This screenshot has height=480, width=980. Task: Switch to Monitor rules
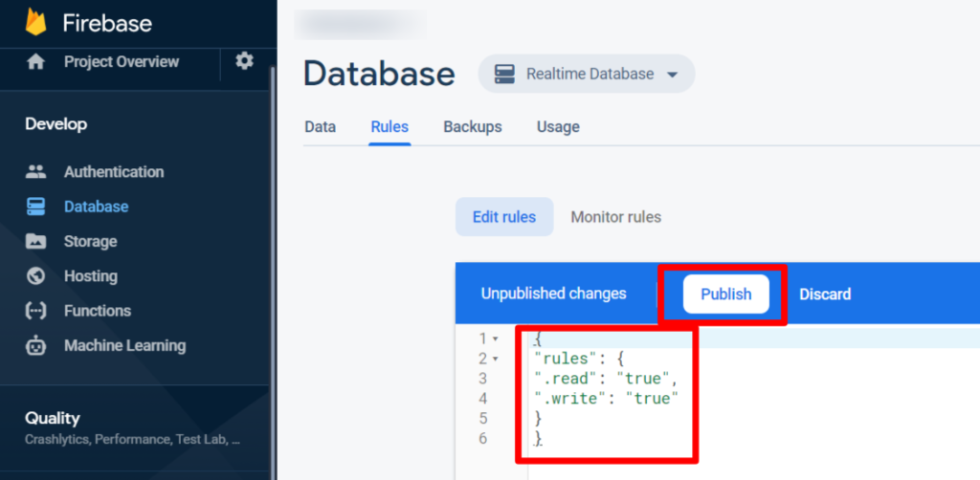coord(615,217)
